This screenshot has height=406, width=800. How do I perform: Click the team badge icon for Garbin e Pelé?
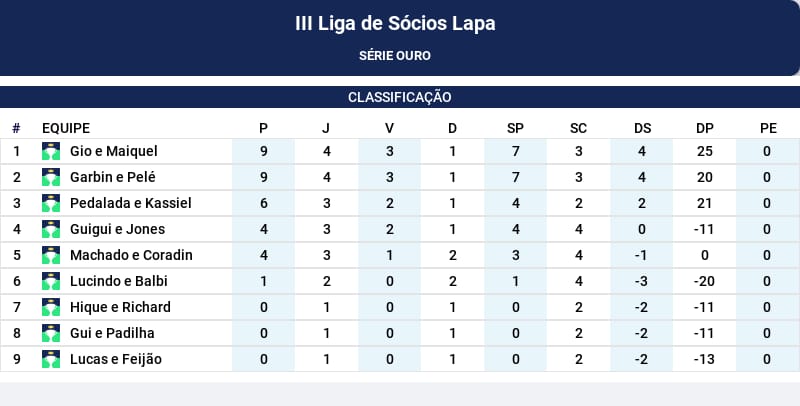pyautogui.click(x=51, y=177)
